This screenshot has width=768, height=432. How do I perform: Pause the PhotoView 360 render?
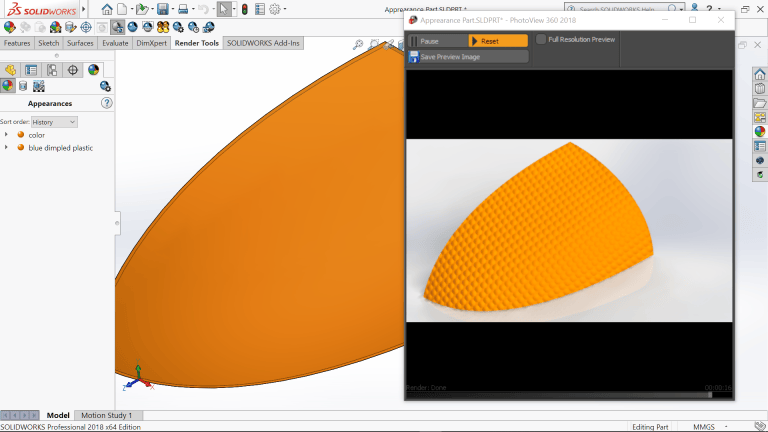(x=437, y=41)
